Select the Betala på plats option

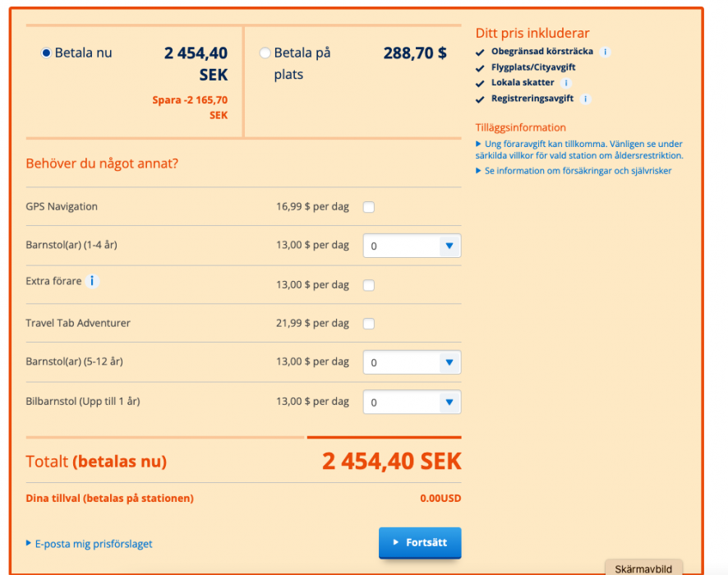(x=265, y=53)
